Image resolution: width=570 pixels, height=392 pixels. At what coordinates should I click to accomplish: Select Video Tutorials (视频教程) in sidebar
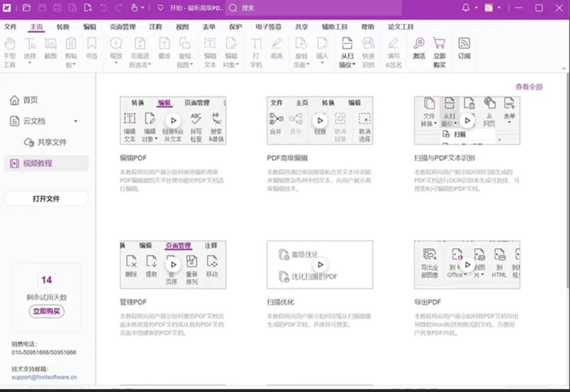tap(46, 164)
